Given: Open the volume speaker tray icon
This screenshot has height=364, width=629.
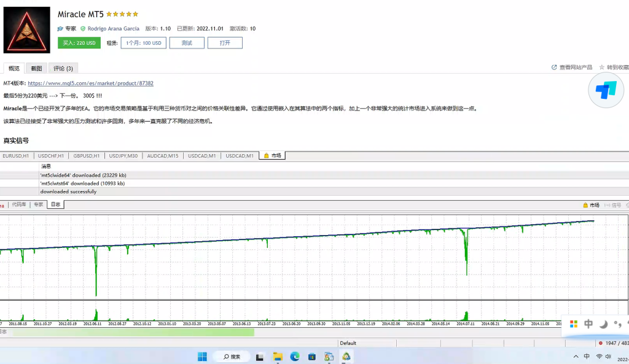Looking at the screenshot, I should 608,357.
